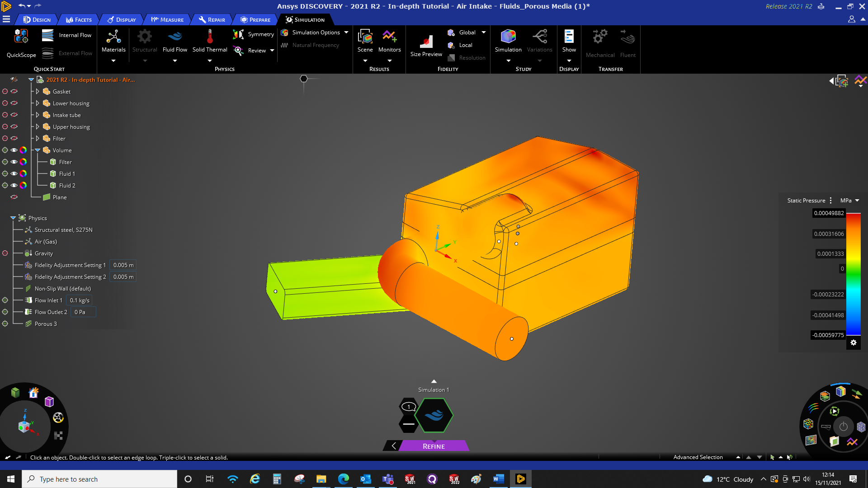Switch to Display tab
This screenshot has height=488, width=868.
tap(121, 20)
